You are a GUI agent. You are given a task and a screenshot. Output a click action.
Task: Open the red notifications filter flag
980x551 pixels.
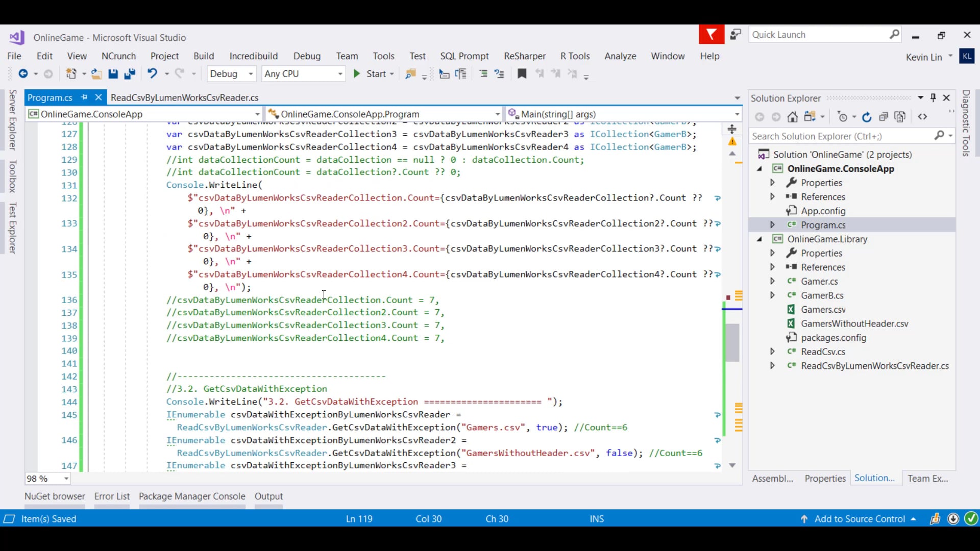(x=711, y=35)
